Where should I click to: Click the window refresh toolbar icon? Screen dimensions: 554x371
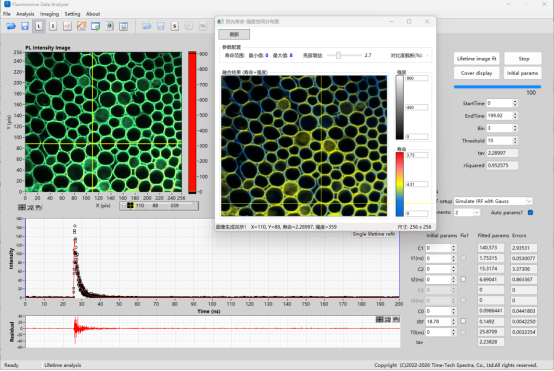click(95, 26)
